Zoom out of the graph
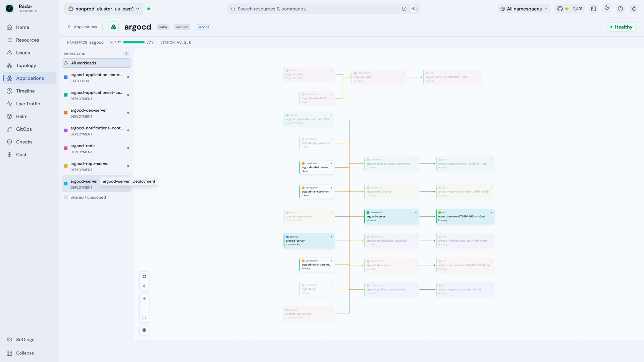Screen dimensions: 644x362 tap(144, 308)
